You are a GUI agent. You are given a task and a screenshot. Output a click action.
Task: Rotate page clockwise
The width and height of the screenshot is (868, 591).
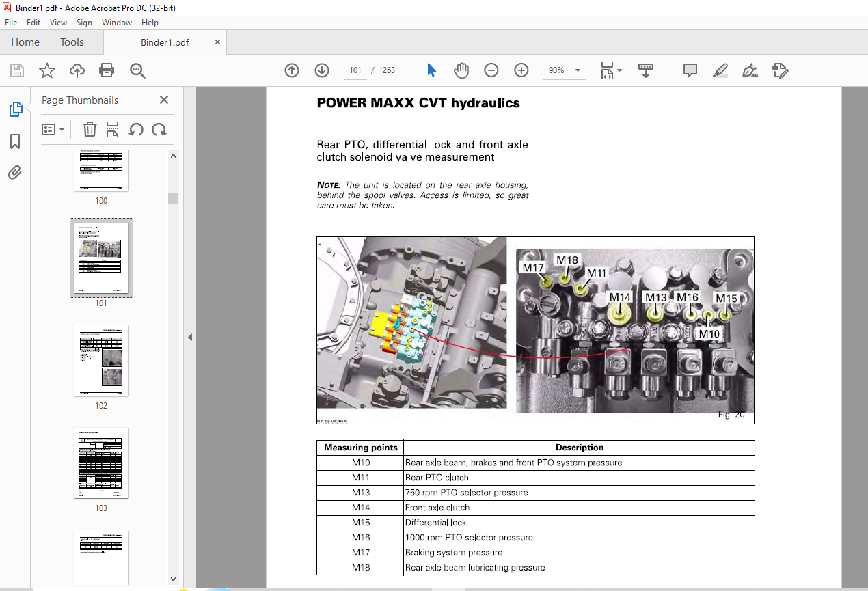[x=159, y=129]
